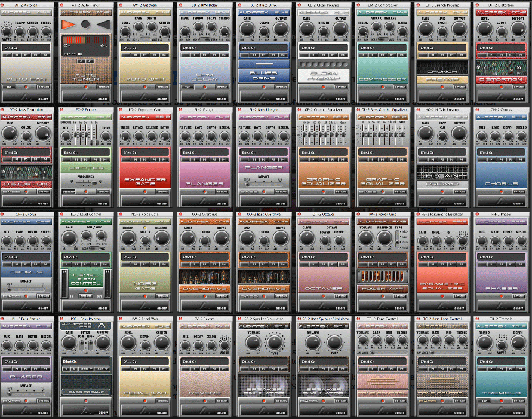Select preset P1 in AP-2 AutoPan

click(x=17, y=55)
